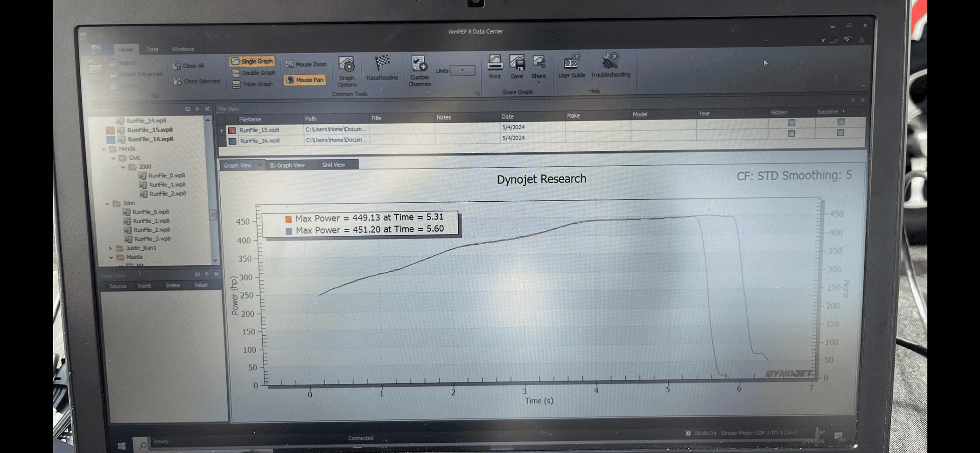Click Close Selected in the ribbon
Viewport: 980px width, 453px height.
point(196,81)
